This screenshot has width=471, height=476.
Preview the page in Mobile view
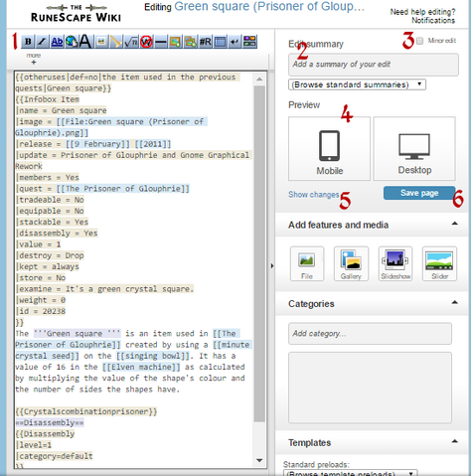[x=329, y=148]
